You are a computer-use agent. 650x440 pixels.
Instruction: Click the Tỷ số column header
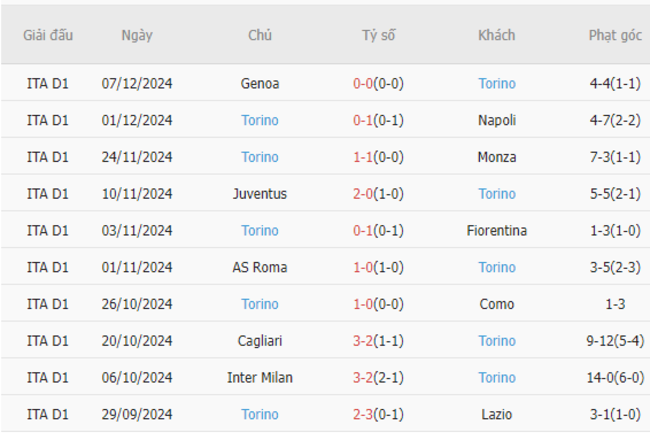(378, 35)
